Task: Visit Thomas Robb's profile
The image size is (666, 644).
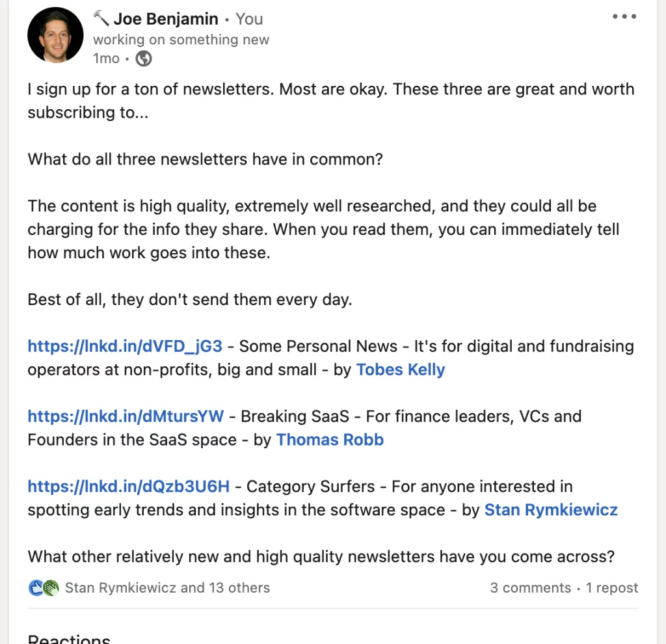Action: click(330, 440)
